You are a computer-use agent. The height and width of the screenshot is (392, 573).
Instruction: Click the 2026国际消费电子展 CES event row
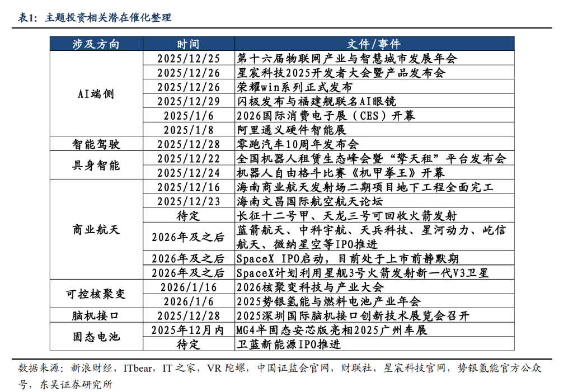(374, 115)
